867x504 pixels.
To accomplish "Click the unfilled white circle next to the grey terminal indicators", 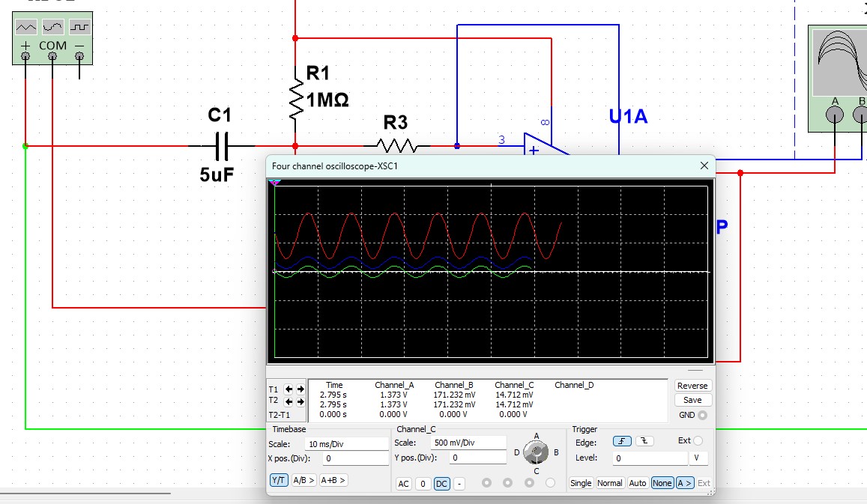I will 550,482.
